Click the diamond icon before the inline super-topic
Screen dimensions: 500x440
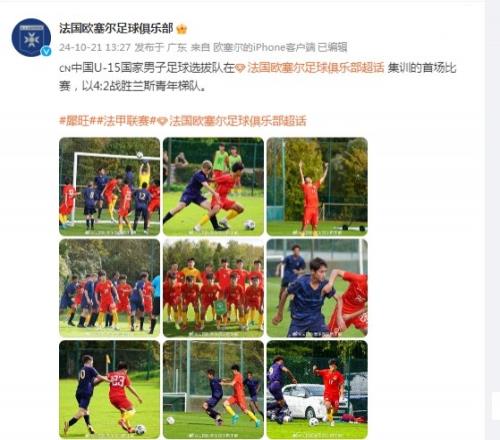240,68
